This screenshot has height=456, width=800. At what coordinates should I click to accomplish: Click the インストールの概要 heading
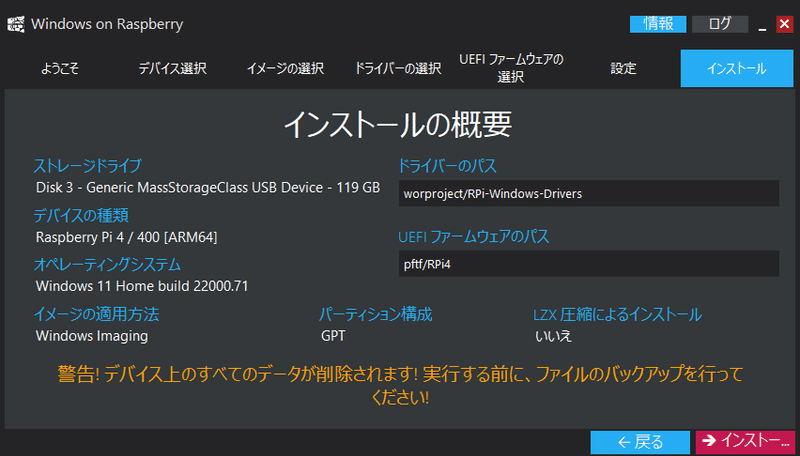(398, 124)
